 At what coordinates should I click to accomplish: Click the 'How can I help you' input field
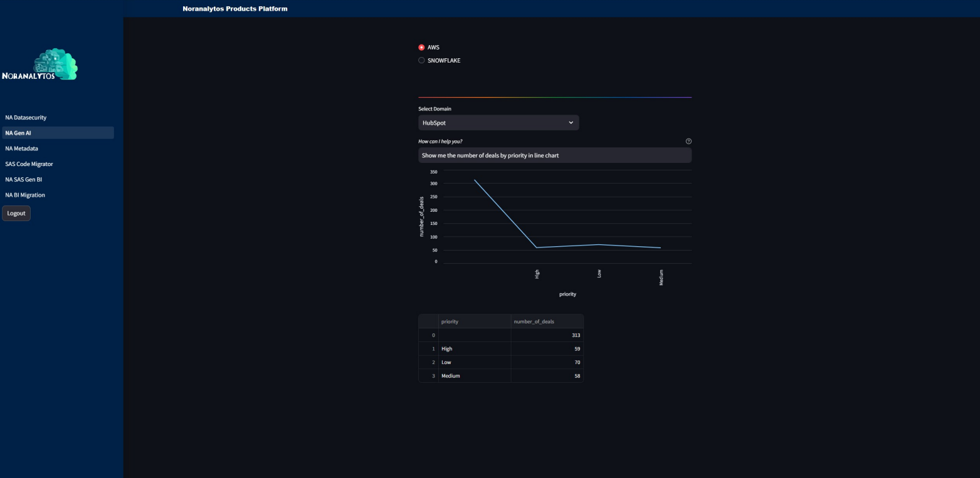coord(554,155)
